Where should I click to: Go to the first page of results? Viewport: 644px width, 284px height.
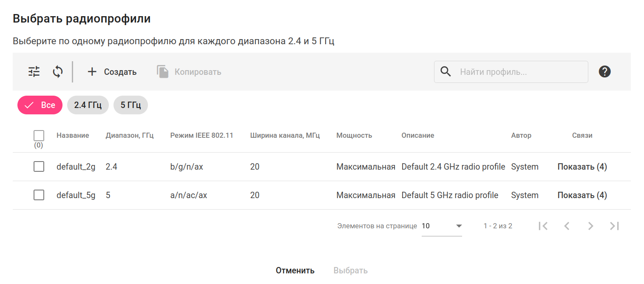click(x=543, y=226)
